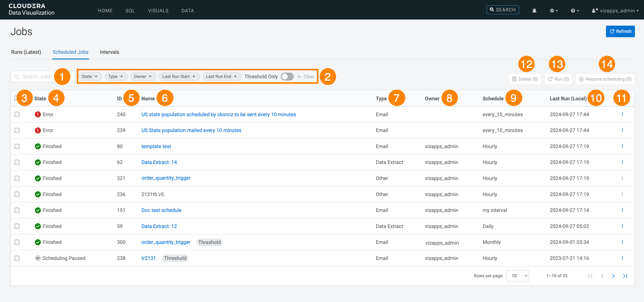Open VISUALS in the navigation bar

[x=158, y=11]
